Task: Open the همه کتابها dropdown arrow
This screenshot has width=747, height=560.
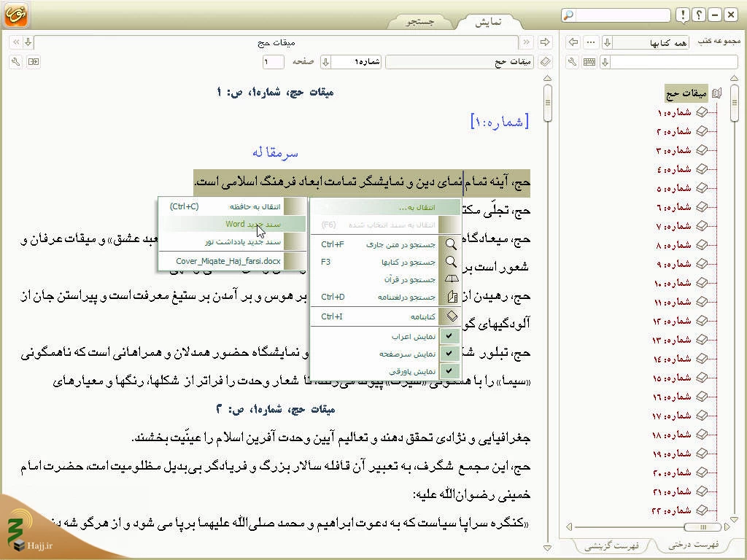Action: 608,43
